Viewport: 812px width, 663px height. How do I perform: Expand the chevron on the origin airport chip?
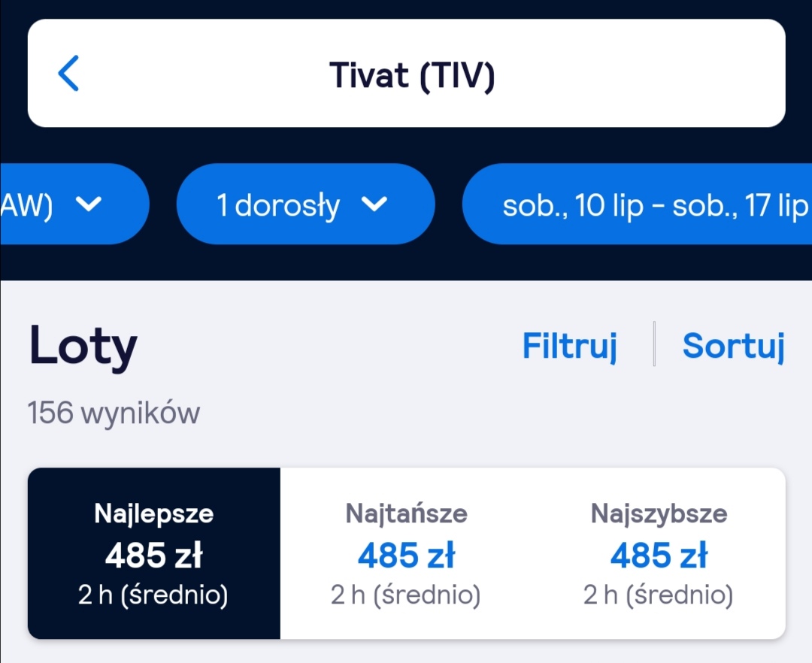[x=89, y=204]
